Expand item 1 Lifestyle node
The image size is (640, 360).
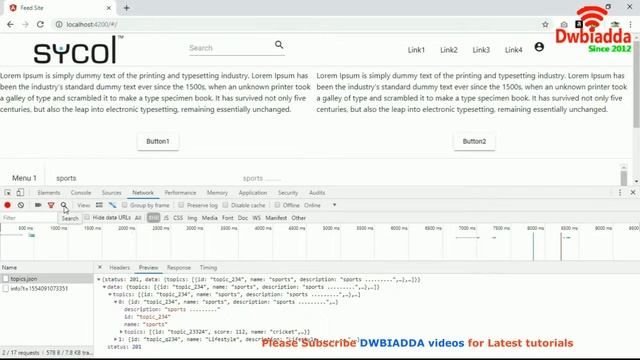116,339
